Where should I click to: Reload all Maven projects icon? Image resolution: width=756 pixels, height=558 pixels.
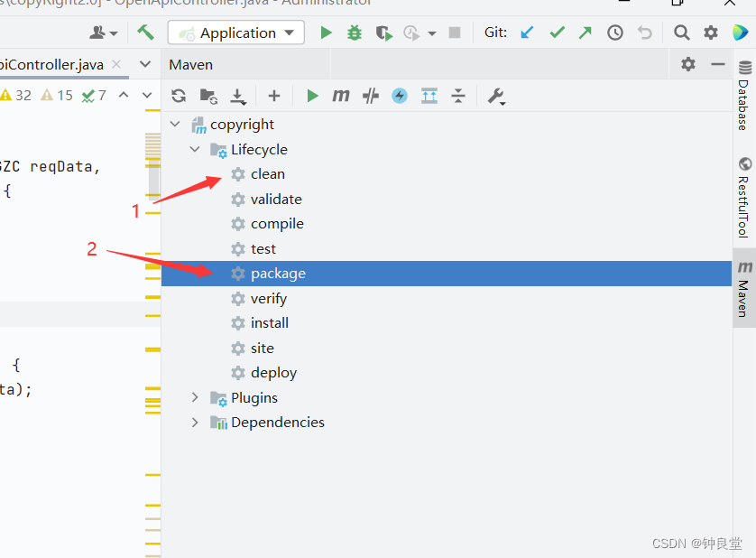(179, 96)
